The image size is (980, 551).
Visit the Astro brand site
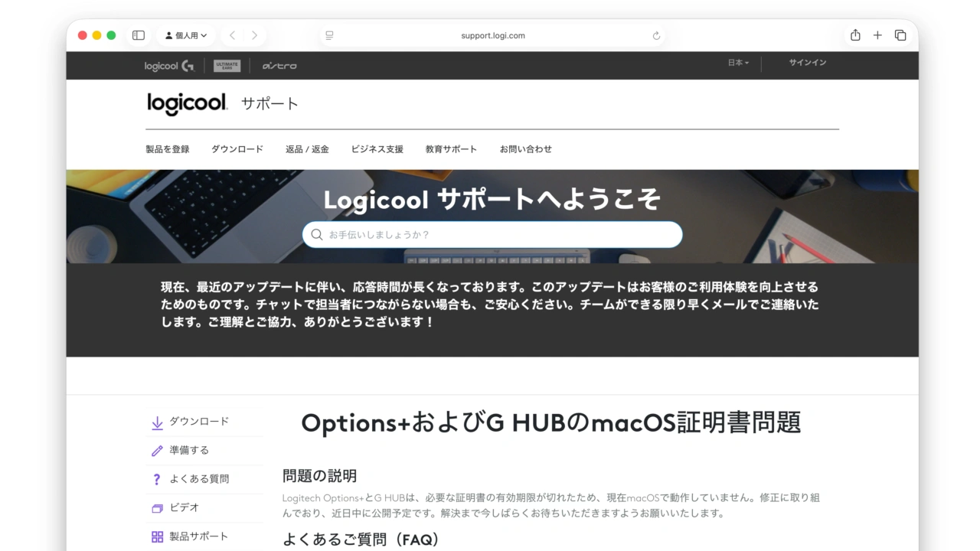tap(280, 65)
